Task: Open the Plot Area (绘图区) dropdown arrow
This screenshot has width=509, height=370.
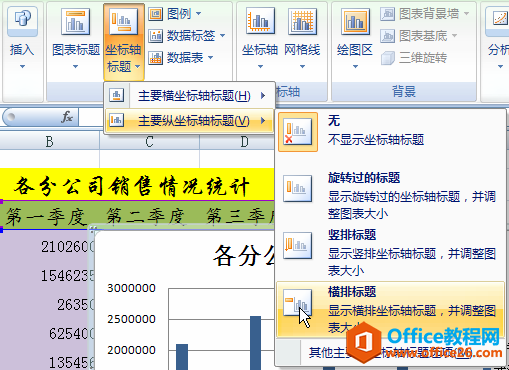Action: click(x=355, y=67)
